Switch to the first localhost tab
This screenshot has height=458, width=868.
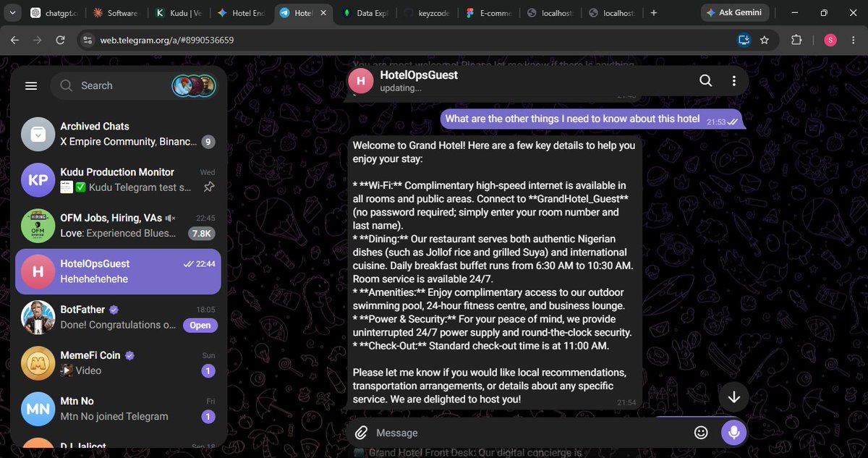tap(550, 13)
